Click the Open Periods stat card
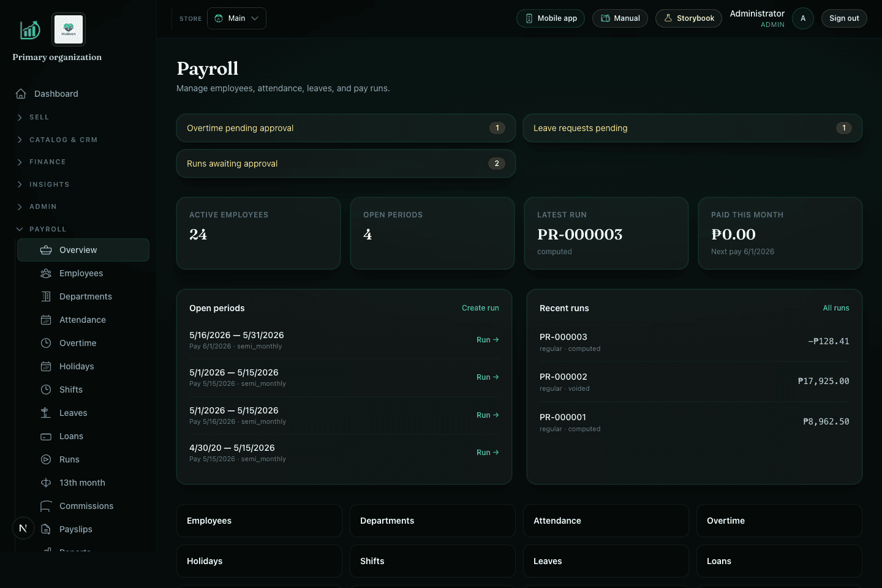The image size is (882, 588). click(432, 233)
